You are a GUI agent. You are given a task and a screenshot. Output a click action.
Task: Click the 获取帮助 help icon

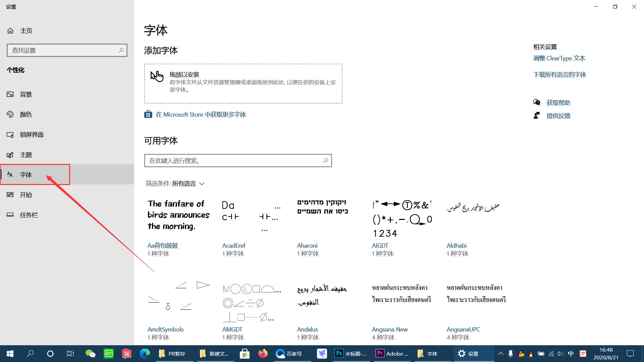coord(537,103)
